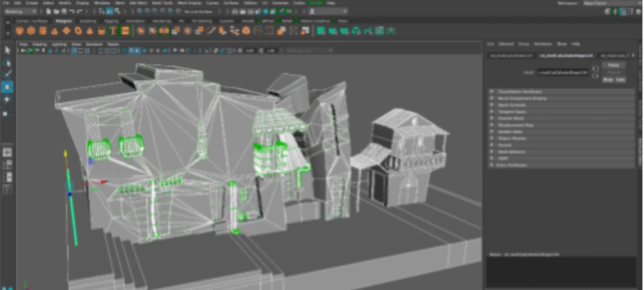Image resolution: width=644 pixels, height=290 pixels.
Task: Create a polygon sphere from the shelf
Action: (x=20, y=31)
